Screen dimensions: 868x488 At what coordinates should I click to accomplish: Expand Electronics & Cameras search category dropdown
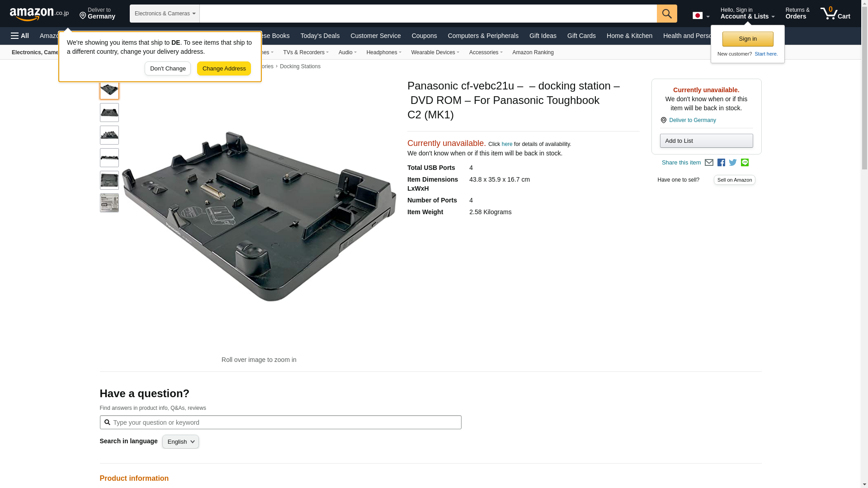165,14
